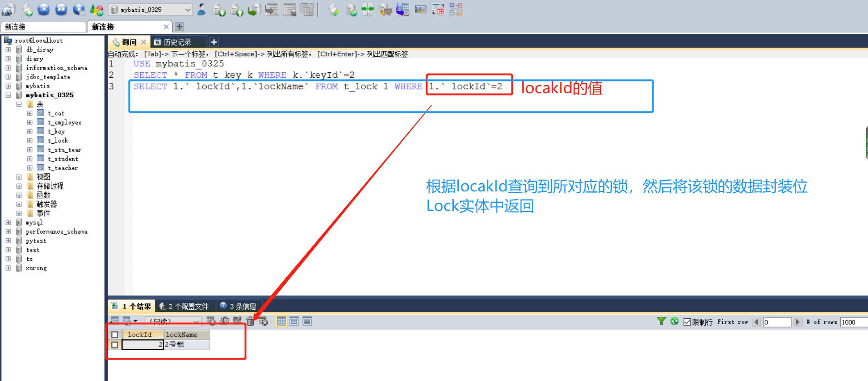Viewport: 868px width, 381px height.
Task: Delete the selected result row
Action: (x=250, y=321)
